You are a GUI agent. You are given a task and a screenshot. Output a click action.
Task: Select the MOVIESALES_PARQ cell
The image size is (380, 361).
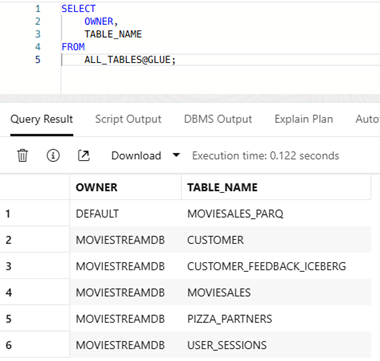point(276,213)
